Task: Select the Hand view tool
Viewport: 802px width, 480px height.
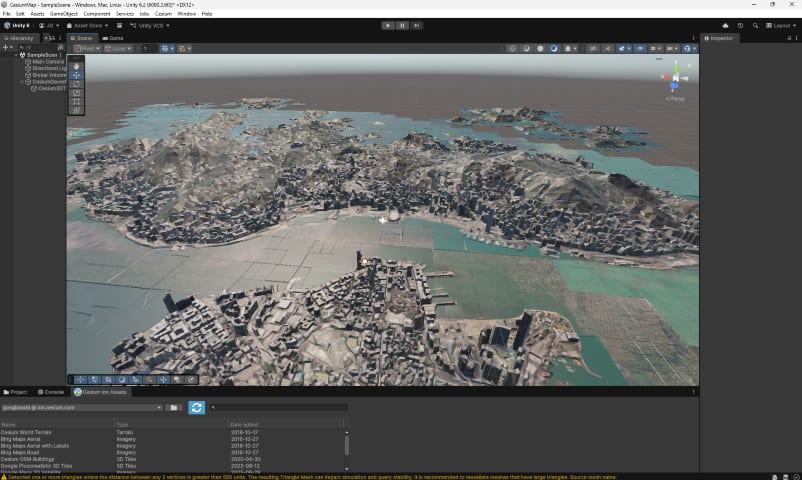Action: pyautogui.click(x=76, y=67)
